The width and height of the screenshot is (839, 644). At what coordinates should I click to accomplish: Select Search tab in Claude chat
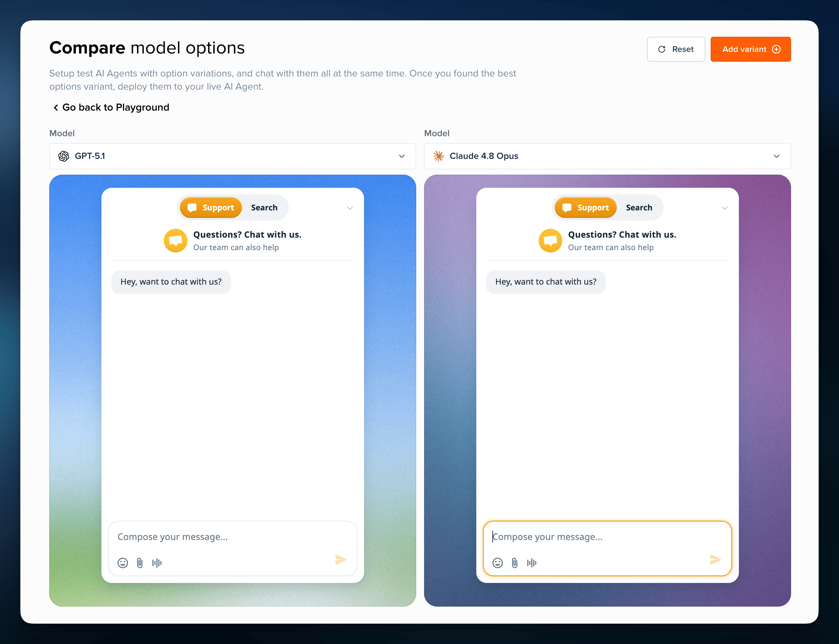(x=639, y=207)
